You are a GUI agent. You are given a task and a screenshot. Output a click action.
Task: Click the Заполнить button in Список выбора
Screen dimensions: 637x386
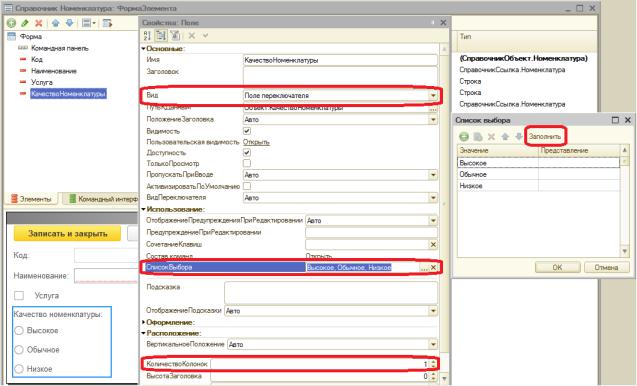click(x=545, y=137)
